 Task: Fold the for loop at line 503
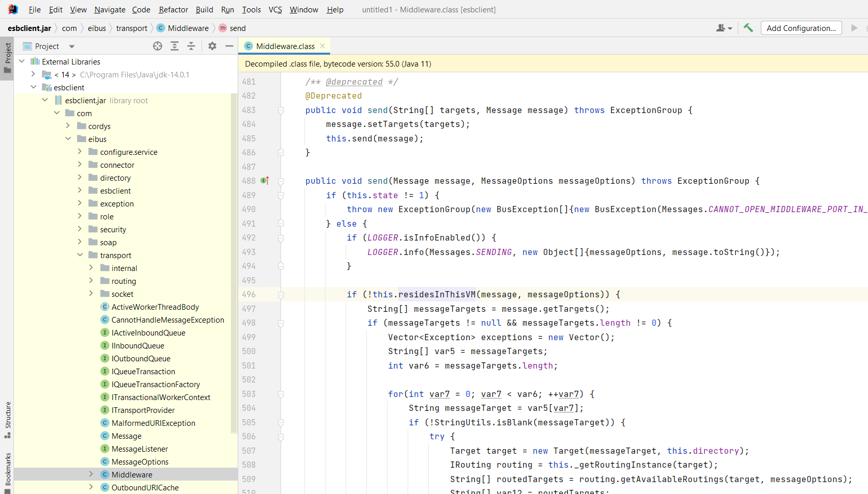pyautogui.click(x=281, y=394)
